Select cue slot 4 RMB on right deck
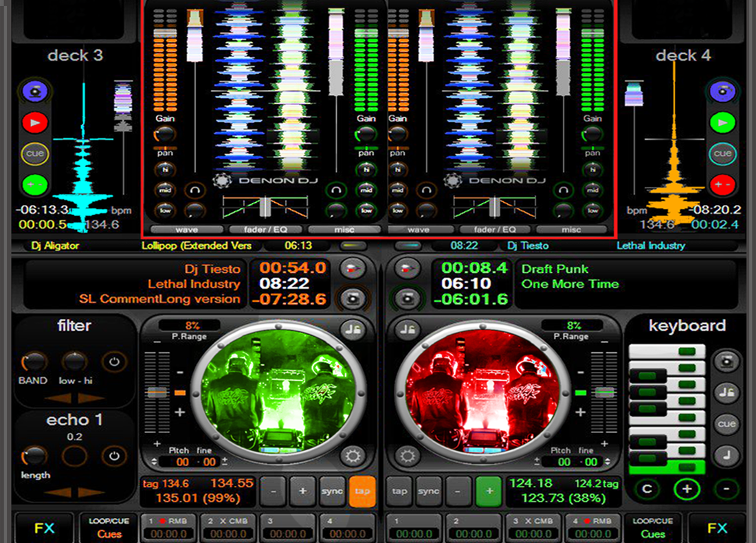 [593, 528]
